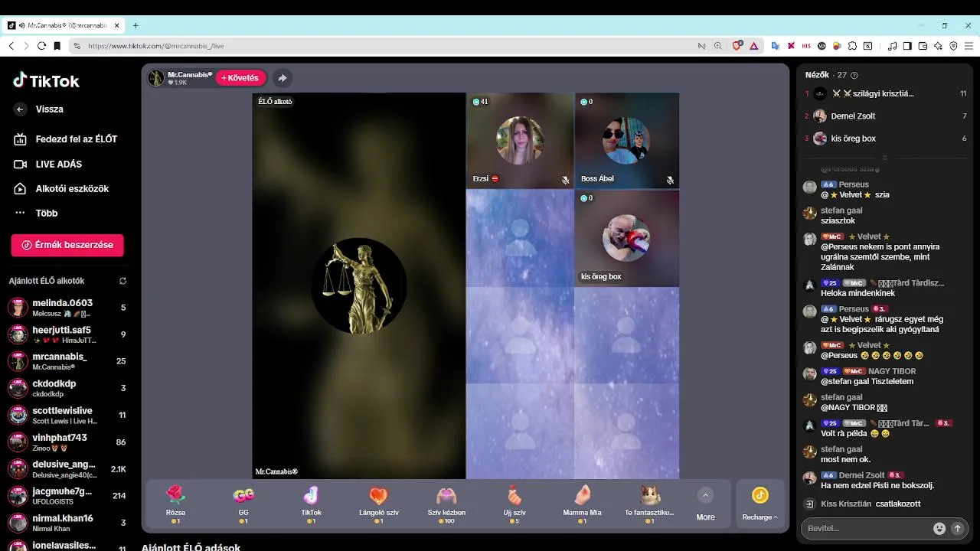The height and width of the screenshot is (551, 980).
Task: Click stefan gaal's name above 'sziasztok'
Action: coord(841,210)
